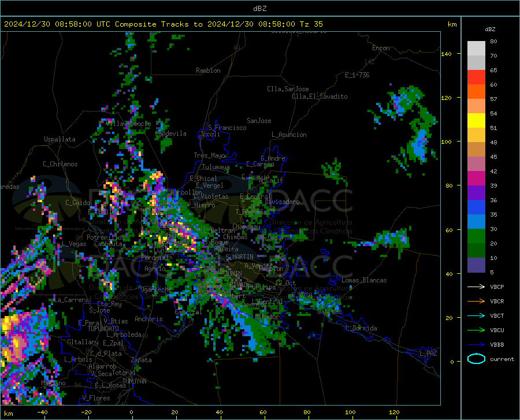Click the '80' value on dBZ scale
Screen dimensions: 520x420
coord(493,42)
